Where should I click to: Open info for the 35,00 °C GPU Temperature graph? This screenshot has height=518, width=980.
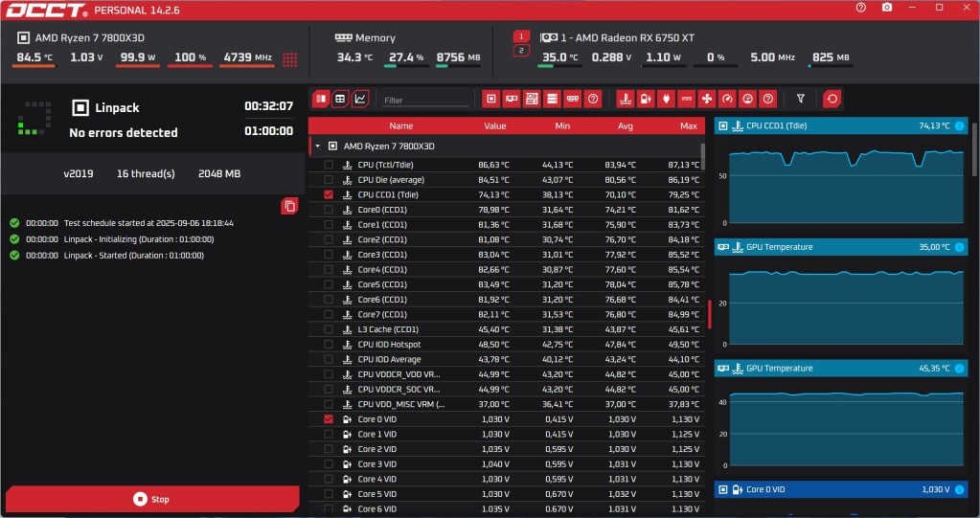[x=959, y=247]
